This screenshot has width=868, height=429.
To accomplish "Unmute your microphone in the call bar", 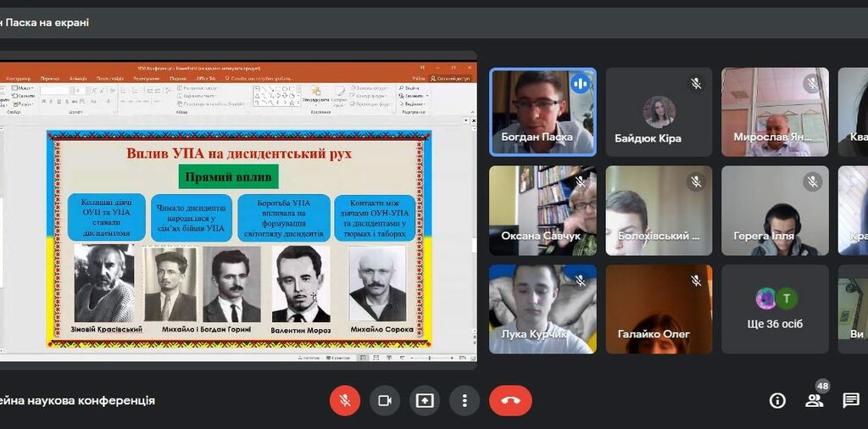I will [x=345, y=400].
